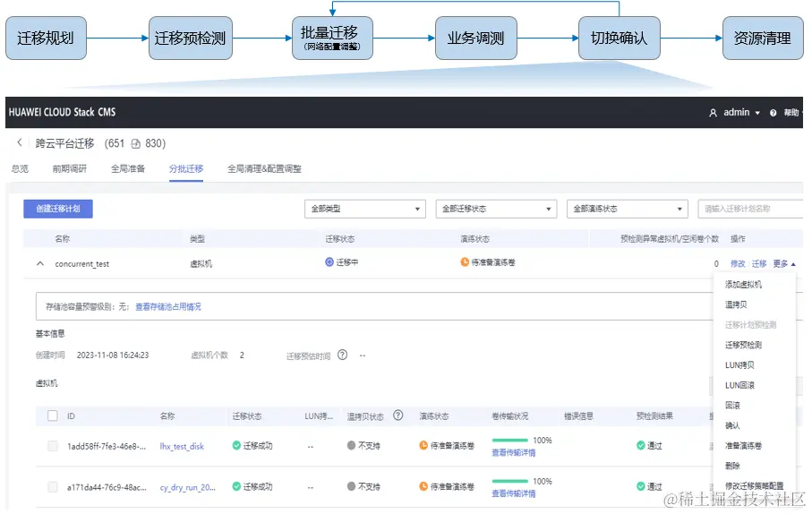The image size is (812, 514).
Task: Close the 更多 actions dropdown
Action: point(784,264)
